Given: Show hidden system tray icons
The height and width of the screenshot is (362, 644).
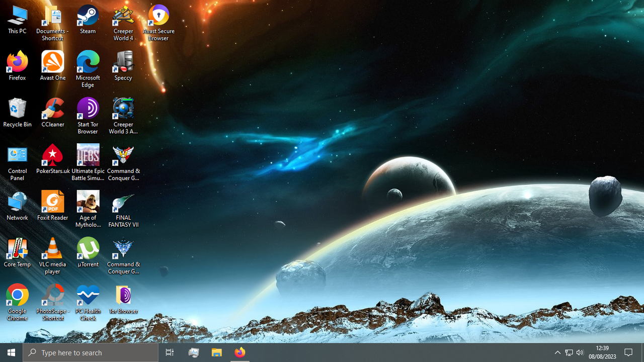Looking at the screenshot, I should pyautogui.click(x=557, y=352).
